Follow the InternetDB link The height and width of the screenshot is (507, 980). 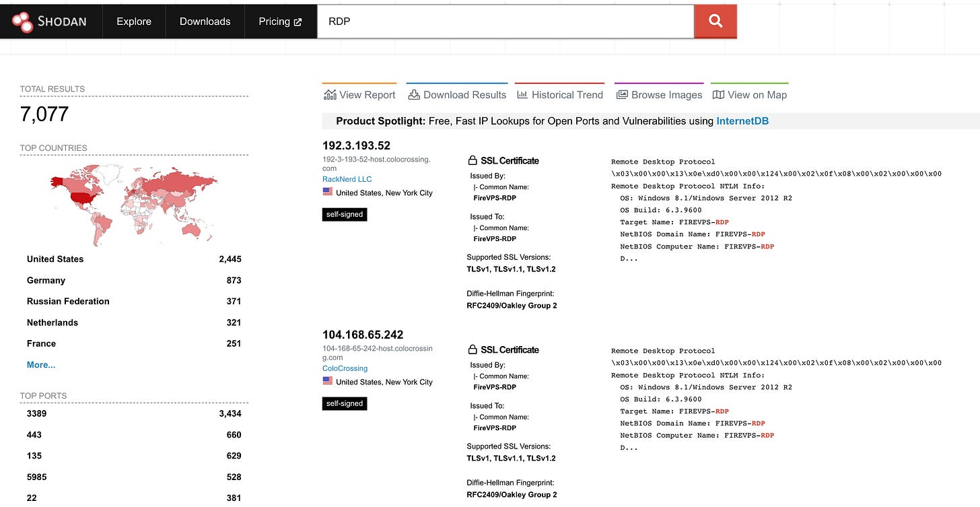point(742,121)
